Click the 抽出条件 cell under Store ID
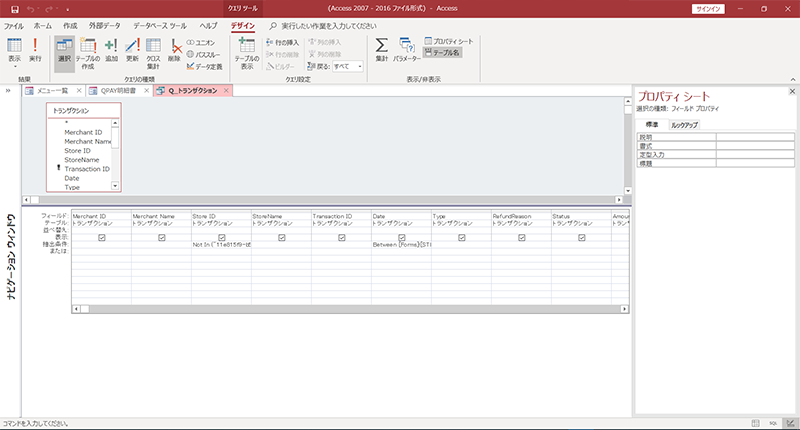Image resolution: width=800 pixels, height=430 pixels. [x=221, y=244]
